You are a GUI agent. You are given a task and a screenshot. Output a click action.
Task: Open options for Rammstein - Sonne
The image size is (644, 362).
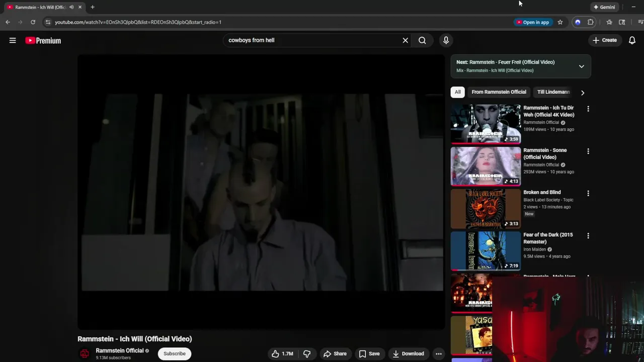(588, 151)
